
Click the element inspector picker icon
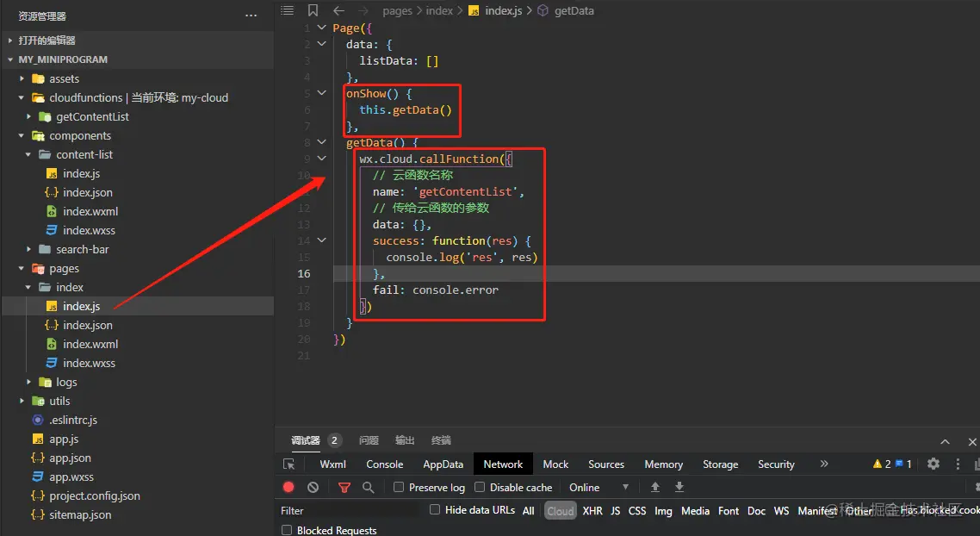click(288, 464)
